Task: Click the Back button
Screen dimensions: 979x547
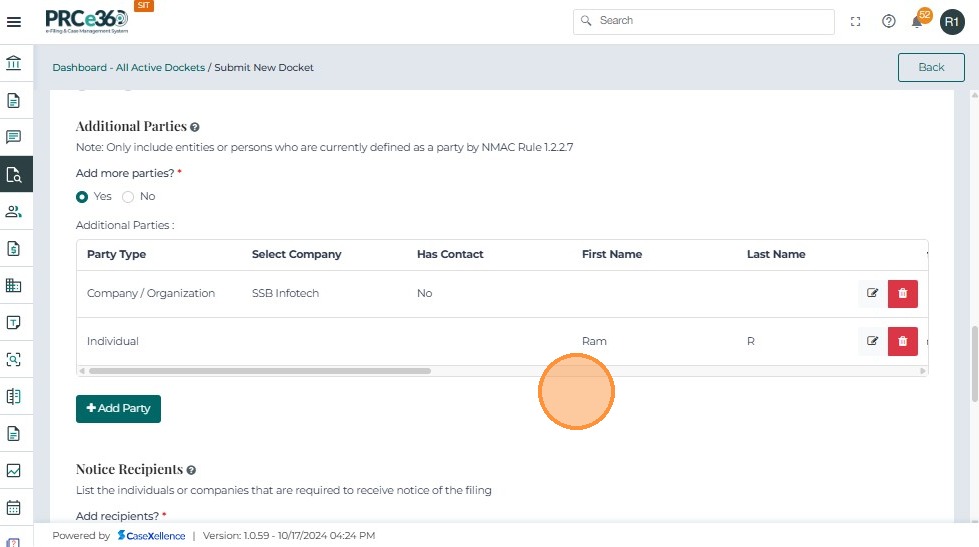Action: 930,67
